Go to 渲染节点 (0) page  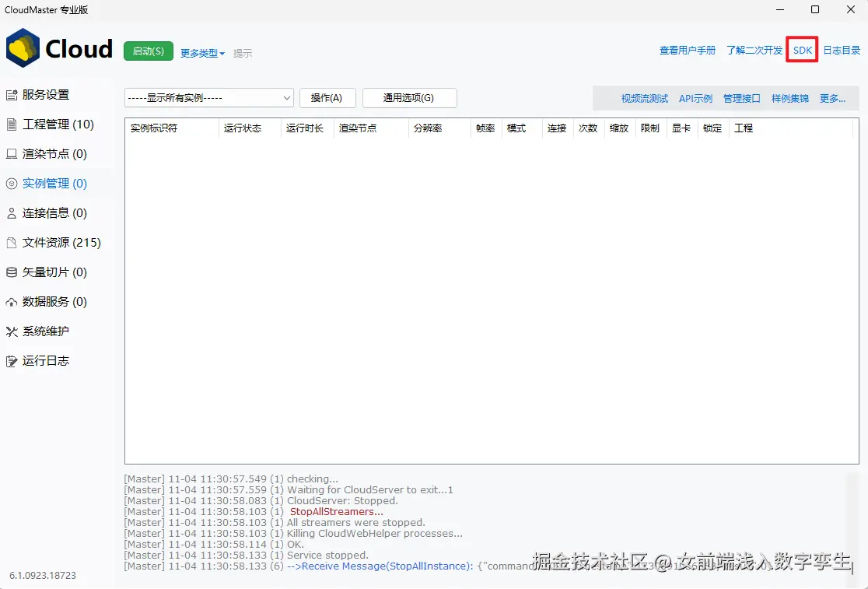coord(54,154)
